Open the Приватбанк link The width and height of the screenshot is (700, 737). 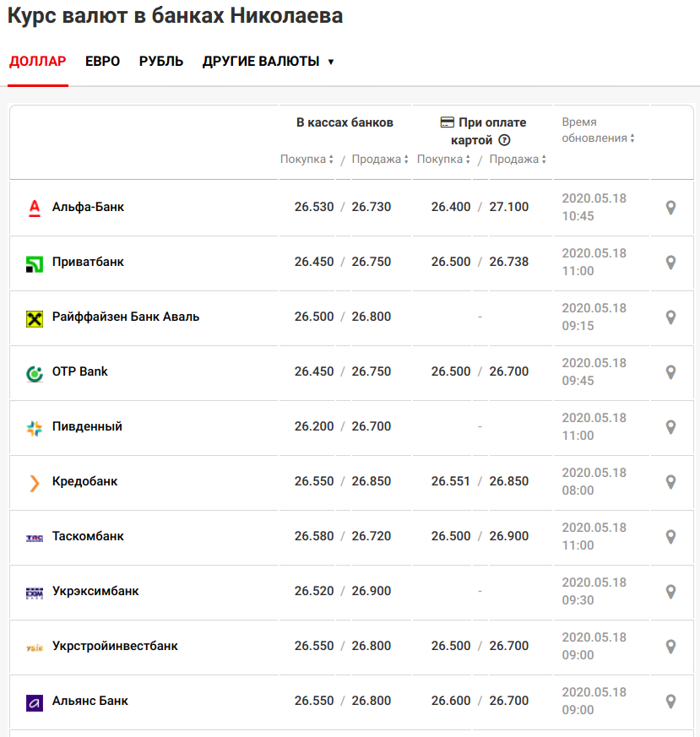[88, 262]
